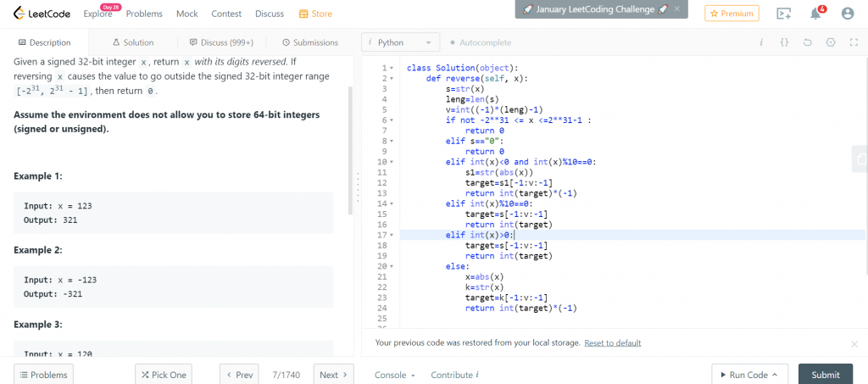868x384 pixels.
Task: Expand the Console dropdown
Action: point(395,375)
